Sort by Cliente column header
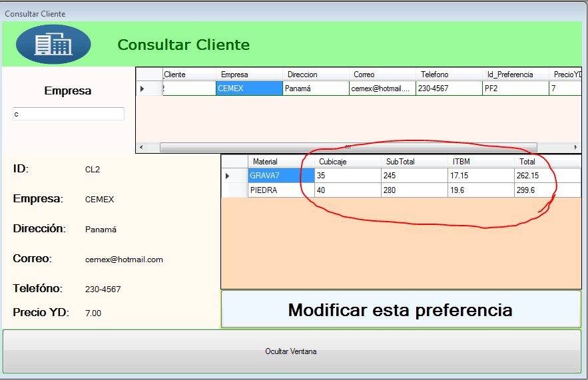Viewport: 588px width, 380px height. pyautogui.click(x=189, y=74)
